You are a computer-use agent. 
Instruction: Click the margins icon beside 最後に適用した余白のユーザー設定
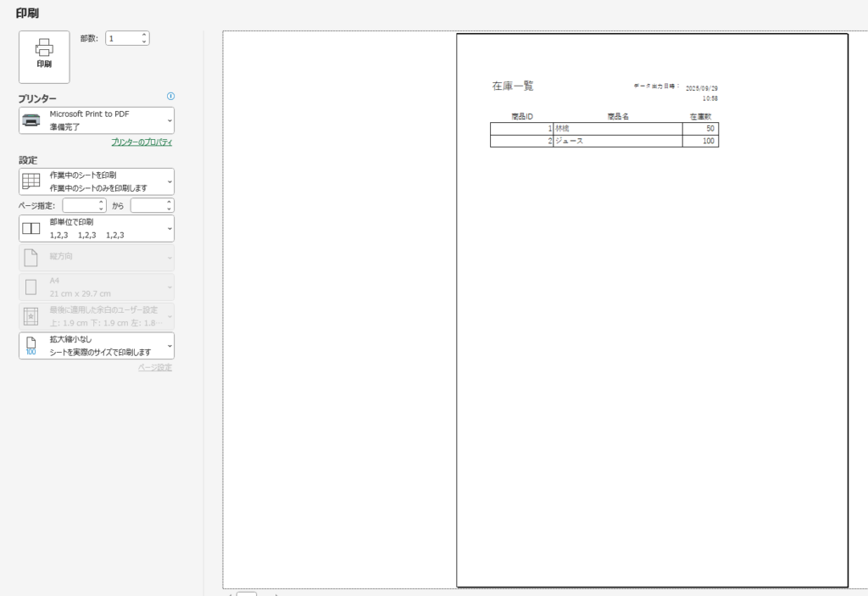click(31, 316)
